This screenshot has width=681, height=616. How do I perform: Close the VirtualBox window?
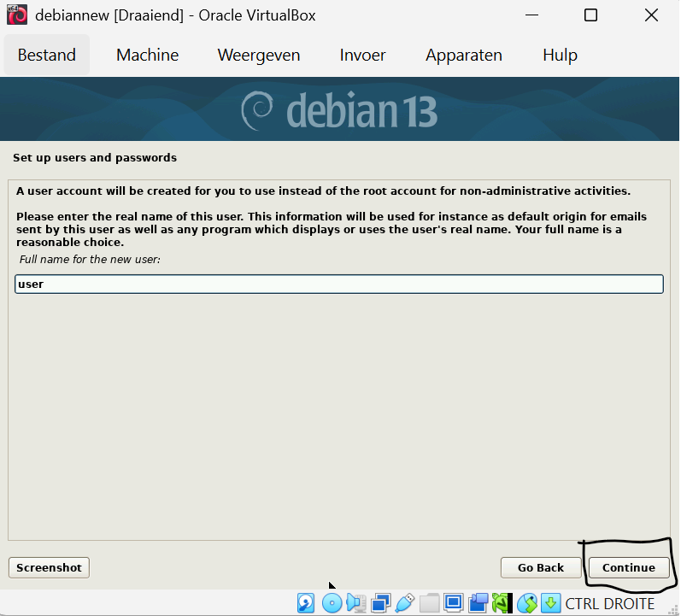point(651,15)
